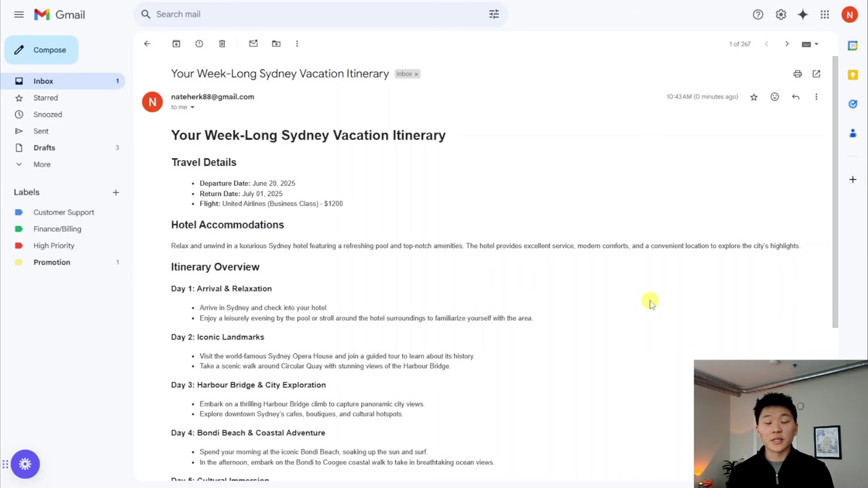Click the '1 of 267' counter
Image resolution: width=868 pixels, height=488 pixels.
(x=740, y=44)
